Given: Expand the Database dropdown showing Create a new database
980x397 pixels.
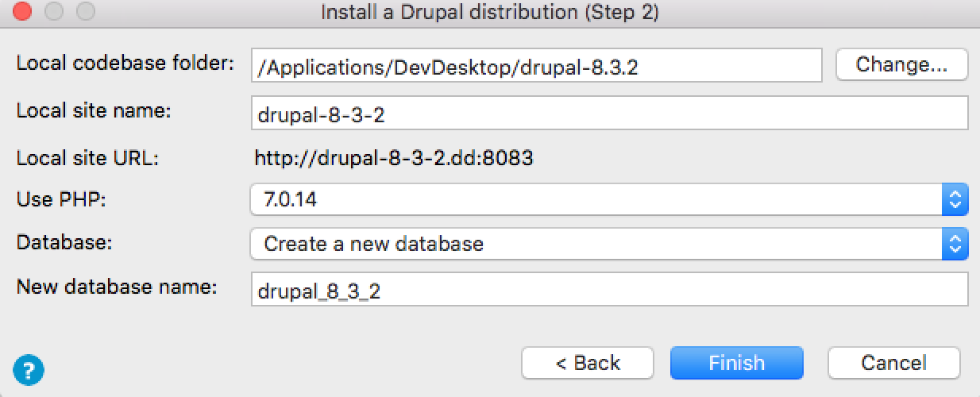Looking at the screenshot, I should [596, 243].
